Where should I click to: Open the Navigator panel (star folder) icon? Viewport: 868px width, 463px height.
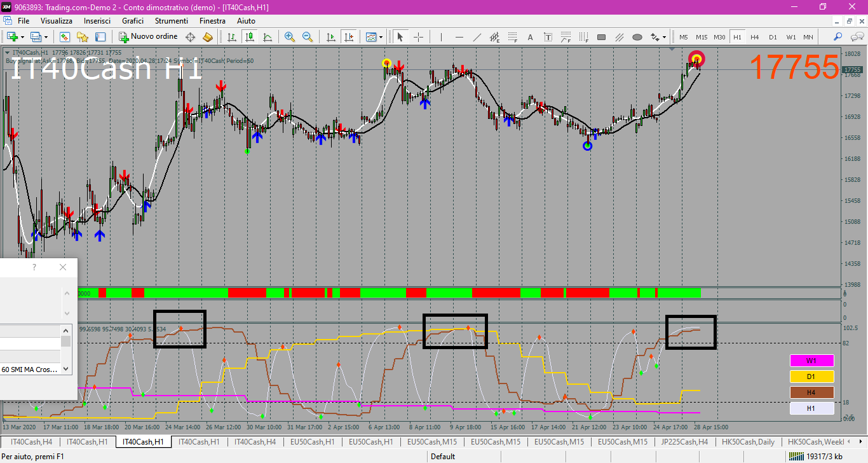[x=83, y=37]
